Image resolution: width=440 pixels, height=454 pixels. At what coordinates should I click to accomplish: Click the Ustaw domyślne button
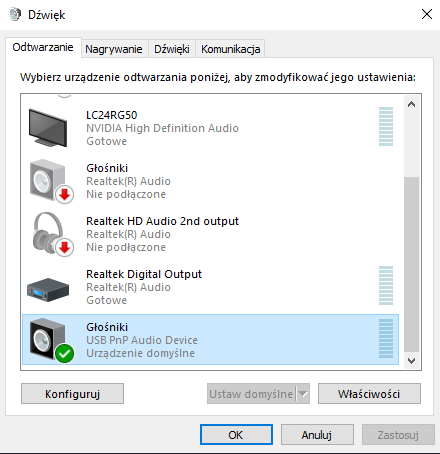(x=251, y=394)
